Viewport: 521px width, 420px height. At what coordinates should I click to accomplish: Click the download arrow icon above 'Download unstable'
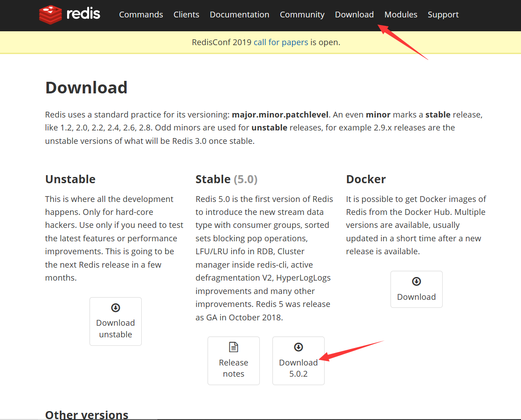tap(116, 308)
